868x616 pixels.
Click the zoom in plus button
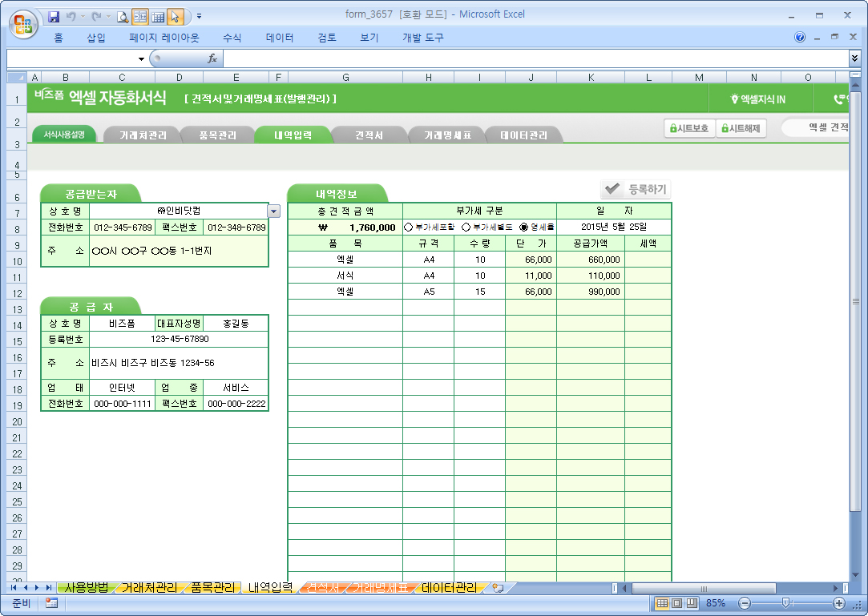click(839, 603)
